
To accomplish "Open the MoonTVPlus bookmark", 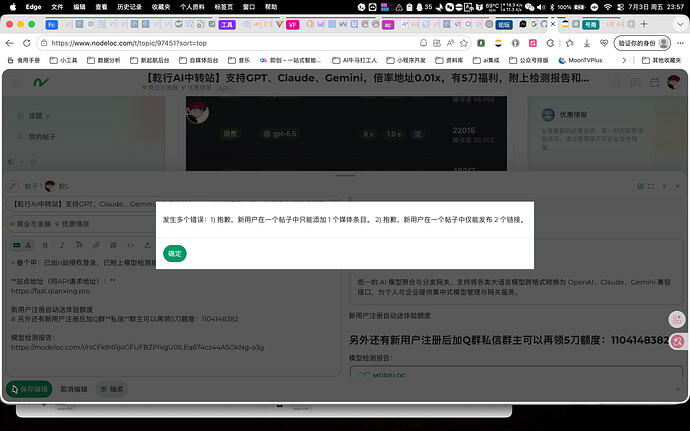I will 580,60.
